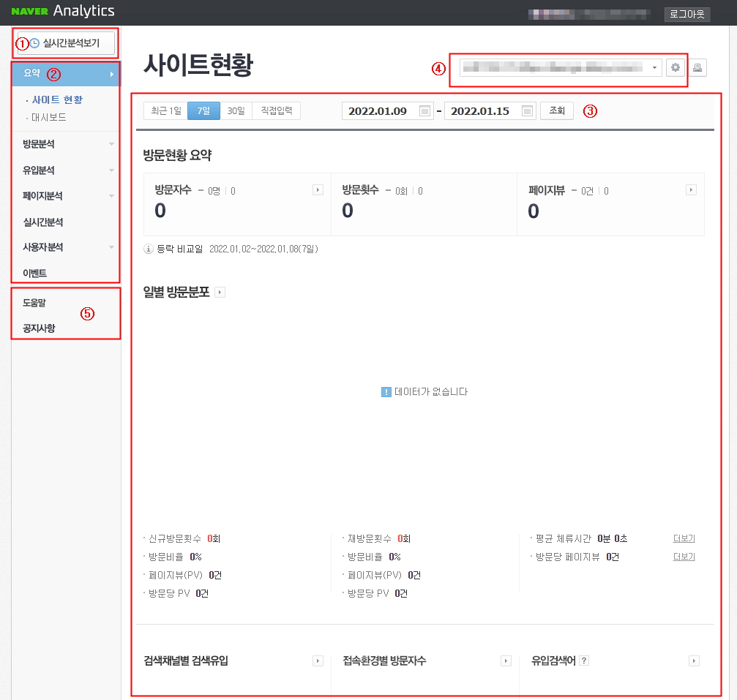This screenshot has width=737, height=700.
Task: Open the profile settings gear icon
Action: click(x=675, y=67)
